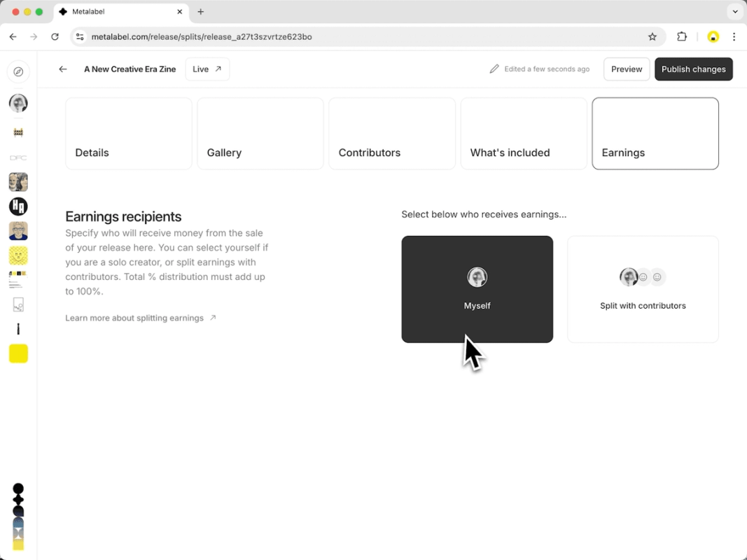The height and width of the screenshot is (560, 747).
Task: Open Learn more about splitting earnings link
Action: (x=141, y=318)
